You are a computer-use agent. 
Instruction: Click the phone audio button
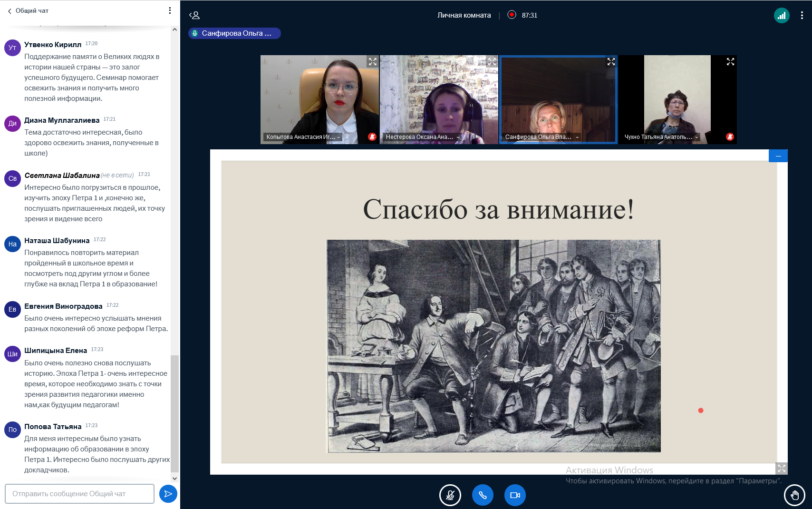tap(483, 495)
